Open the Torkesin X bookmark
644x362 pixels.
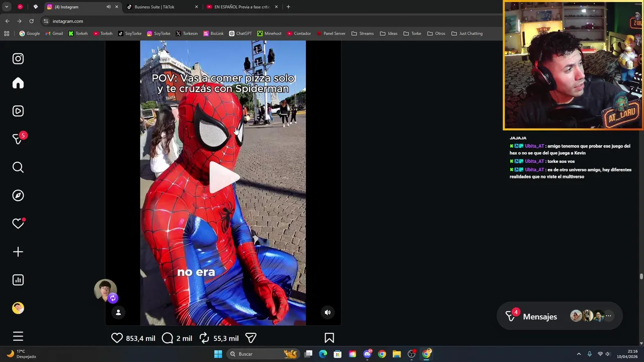click(187, 34)
